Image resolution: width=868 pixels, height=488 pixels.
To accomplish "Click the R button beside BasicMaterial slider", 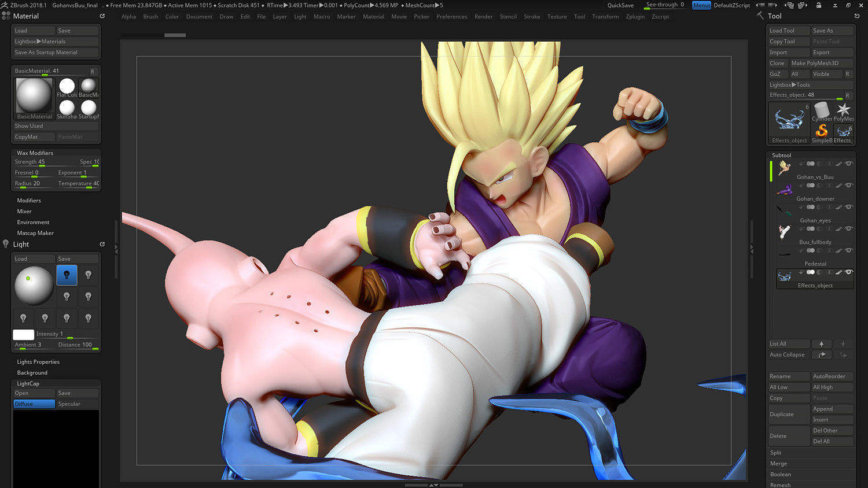I will [x=93, y=71].
